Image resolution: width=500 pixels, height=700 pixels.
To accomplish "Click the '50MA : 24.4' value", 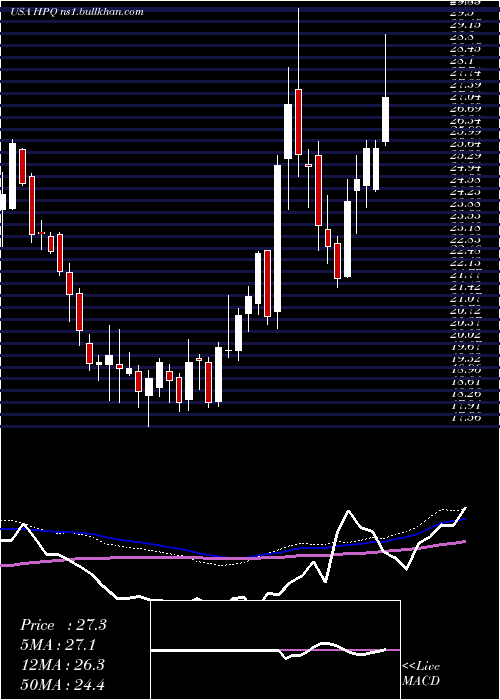I will [x=62, y=684].
